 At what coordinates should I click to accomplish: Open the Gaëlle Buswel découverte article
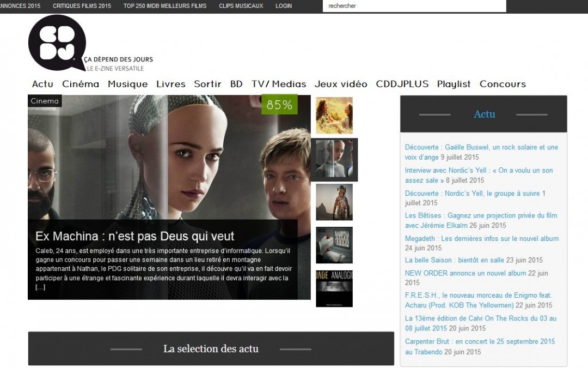pyautogui.click(x=481, y=152)
